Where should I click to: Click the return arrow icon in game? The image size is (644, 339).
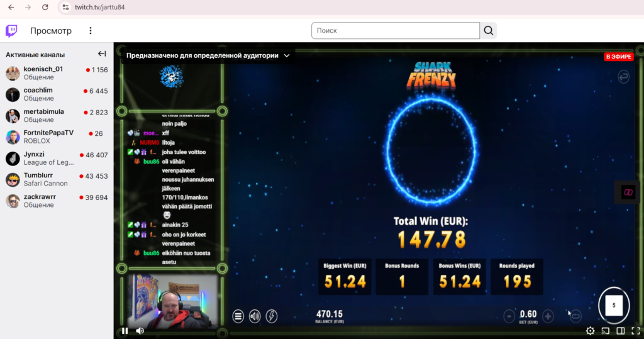[x=623, y=77]
